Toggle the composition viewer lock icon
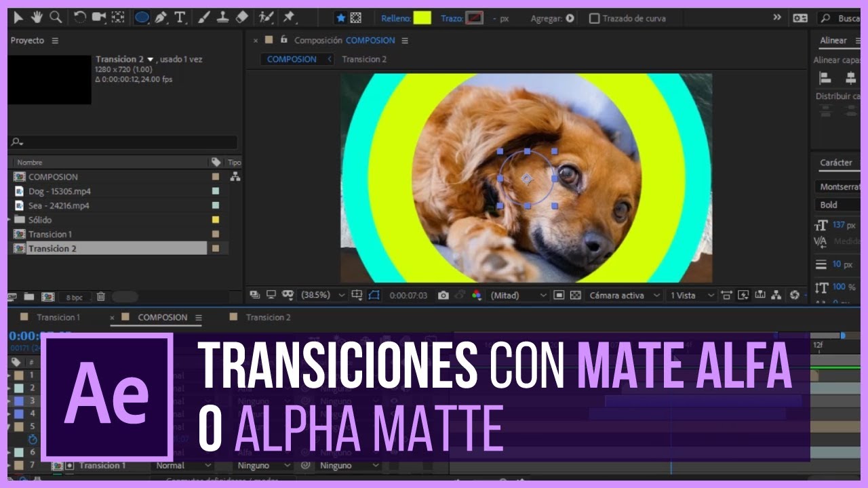Viewport: 868px width, 488px height. pyautogui.click(x=284, y=40)
